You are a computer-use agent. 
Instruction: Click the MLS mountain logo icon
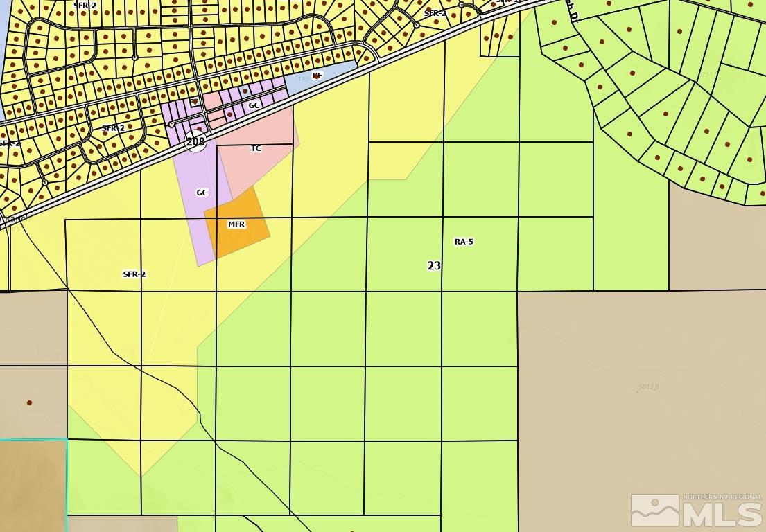tap(654, 511)
